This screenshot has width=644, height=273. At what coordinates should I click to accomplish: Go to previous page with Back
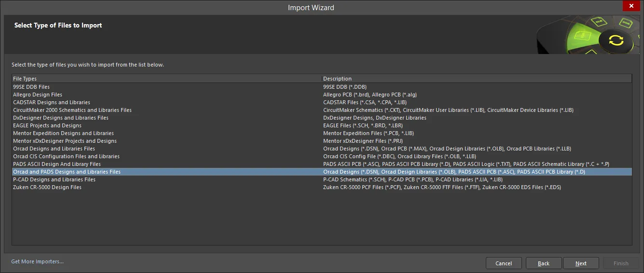click(544, 263)
